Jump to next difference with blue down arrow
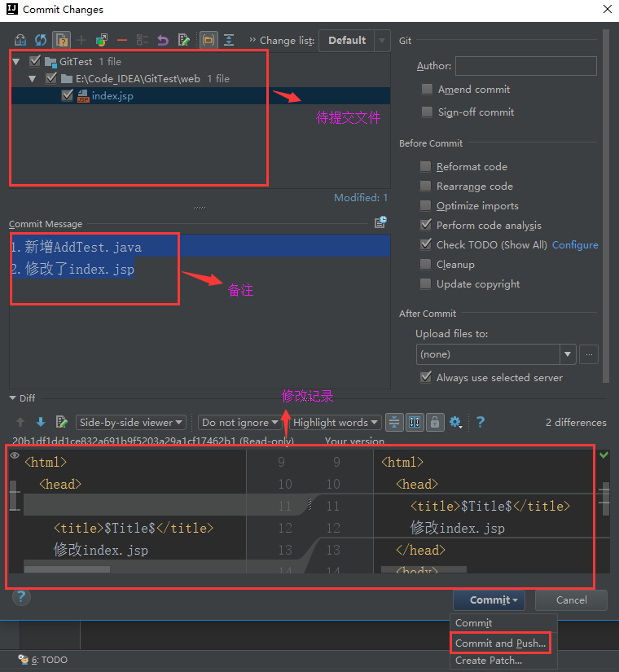619x672 pixels. 41,422
